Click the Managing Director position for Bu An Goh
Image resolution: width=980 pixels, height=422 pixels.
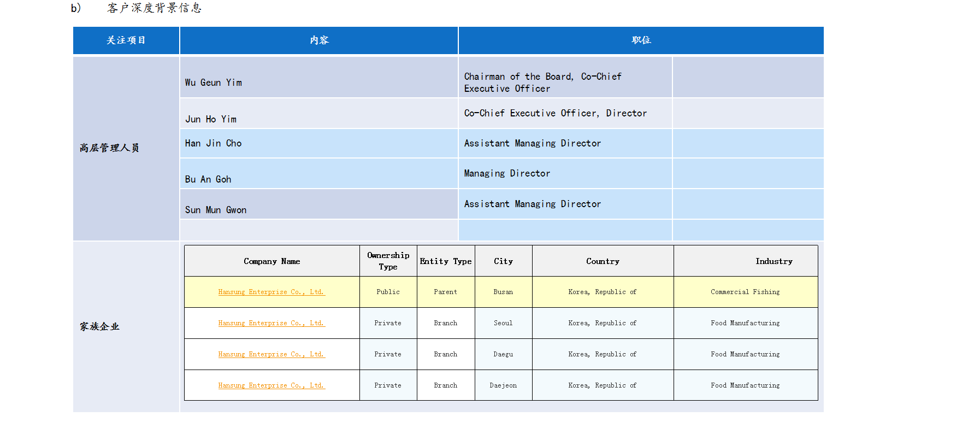click(507, 173)
